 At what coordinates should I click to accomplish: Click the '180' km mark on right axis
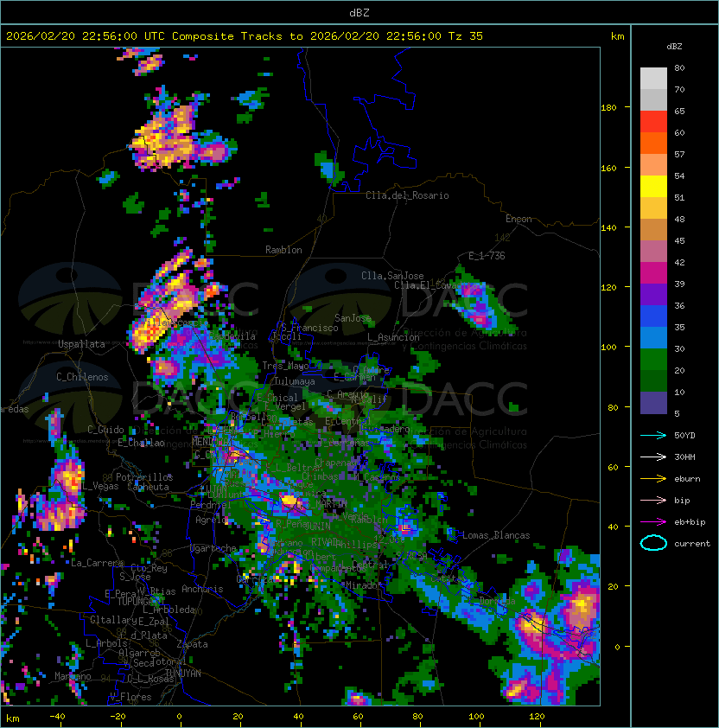(608, 108)
